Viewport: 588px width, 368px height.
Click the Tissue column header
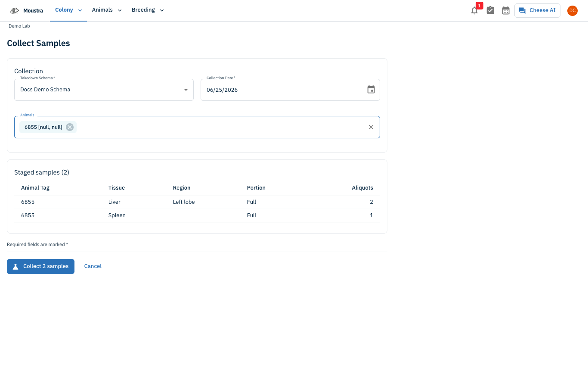point(117,188)
